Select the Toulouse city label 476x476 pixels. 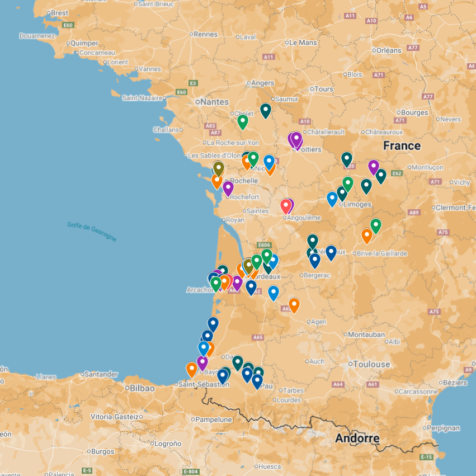[371, 363]
